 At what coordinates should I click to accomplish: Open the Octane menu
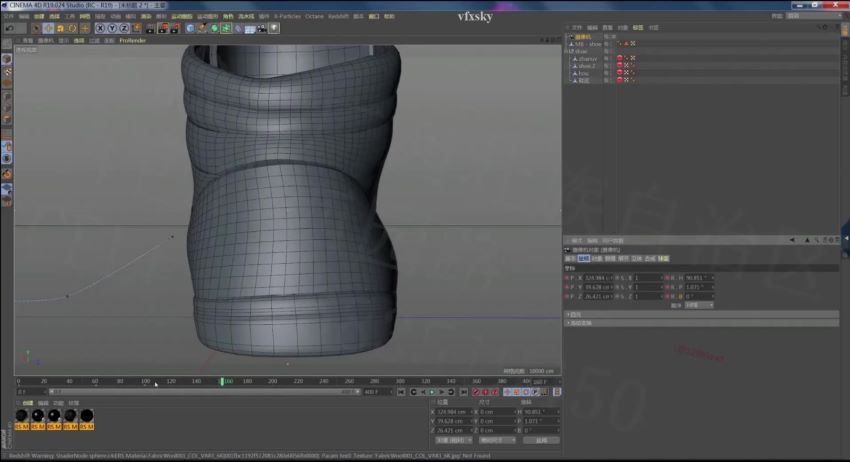314,16
